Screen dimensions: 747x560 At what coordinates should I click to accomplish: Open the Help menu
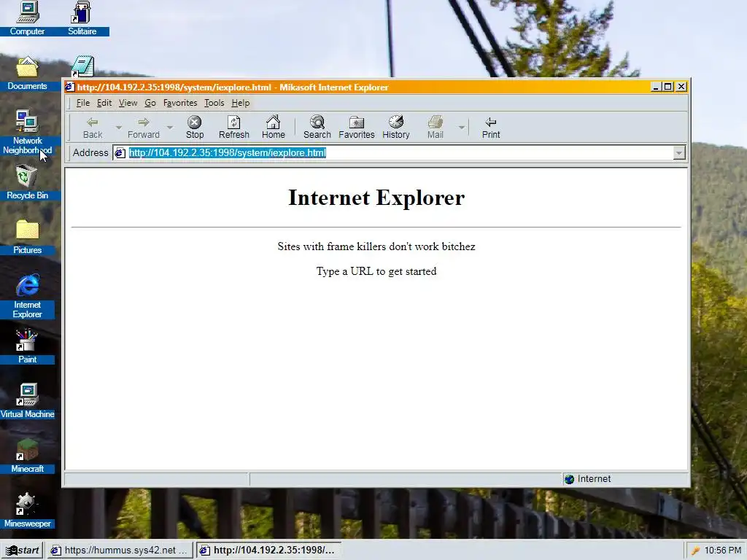(241, 103)
